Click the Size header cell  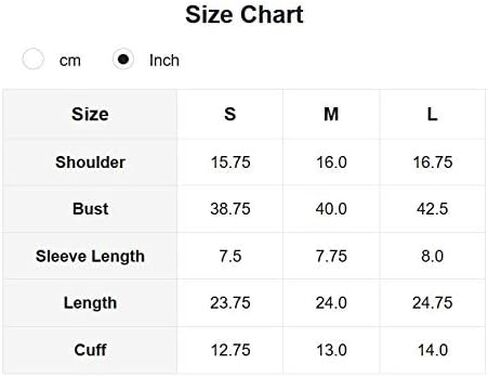tap(90, 114)
